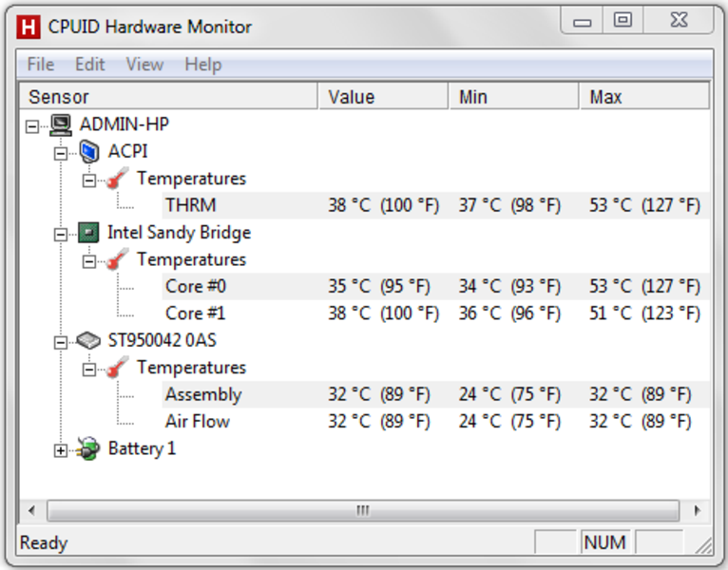Click the Intel Sandy Bridge chip icon

(88, 233)
